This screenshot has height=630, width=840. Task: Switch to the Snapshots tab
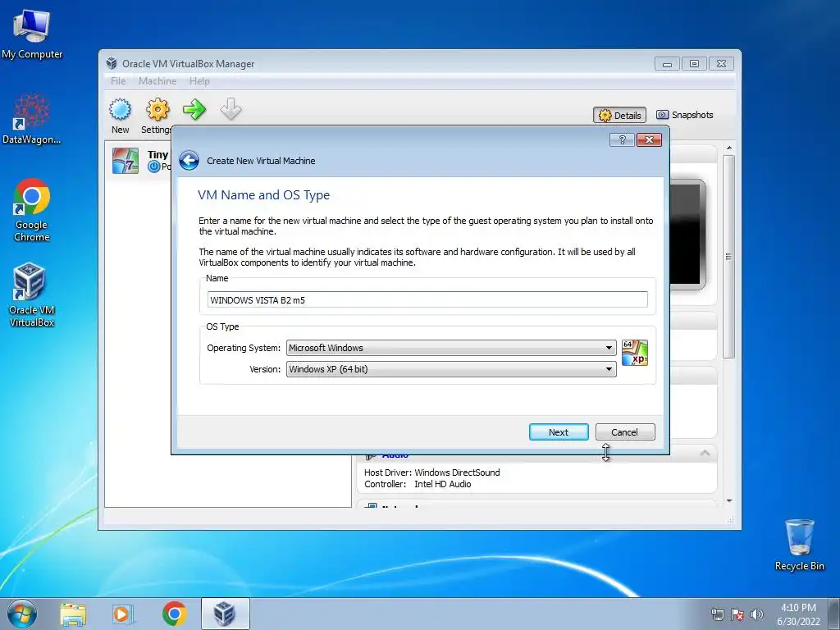(x=685, y=115)
